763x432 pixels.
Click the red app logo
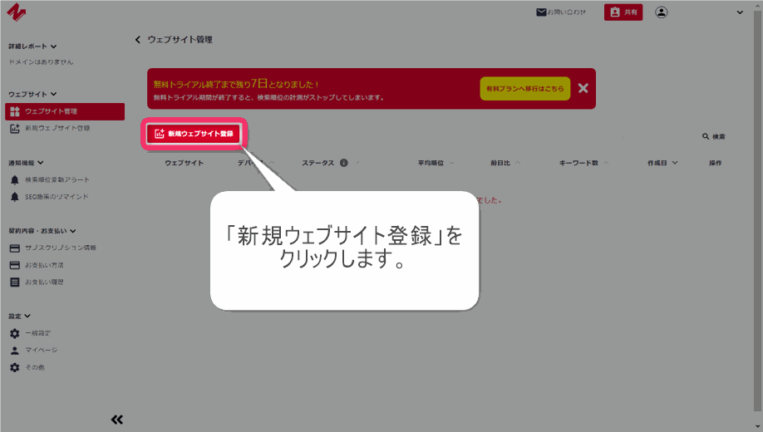(x=16, y=12)
